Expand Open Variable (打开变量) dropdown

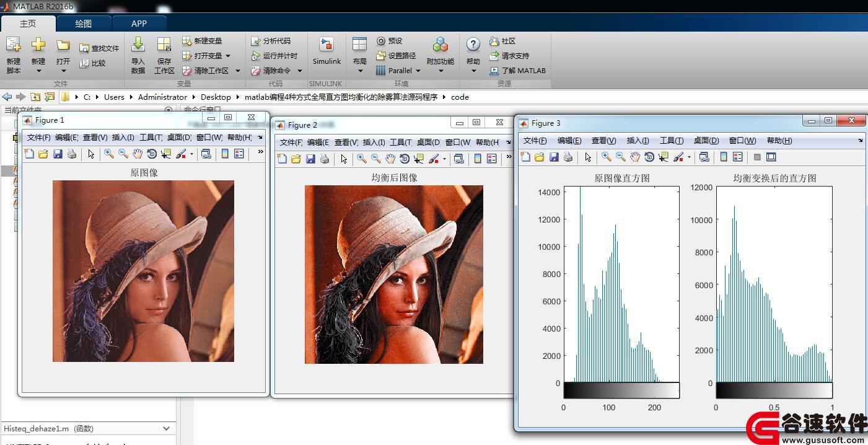(227, 56)
